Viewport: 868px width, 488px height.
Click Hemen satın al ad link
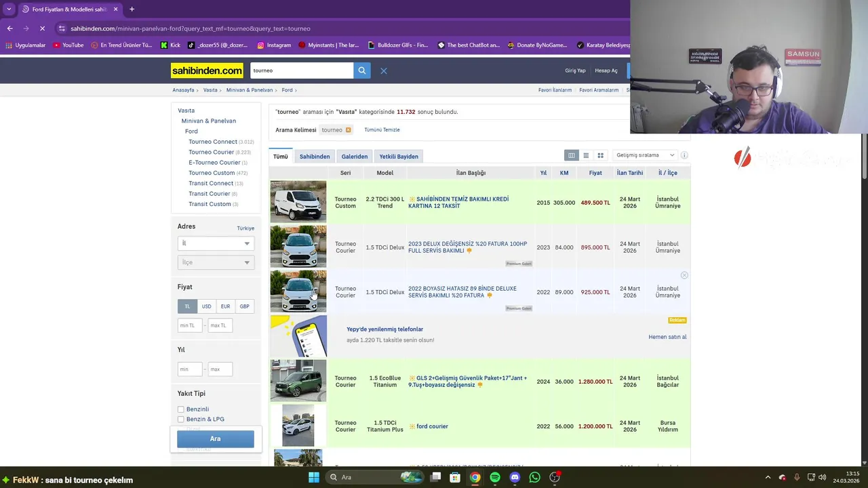(x=667, y=337)
